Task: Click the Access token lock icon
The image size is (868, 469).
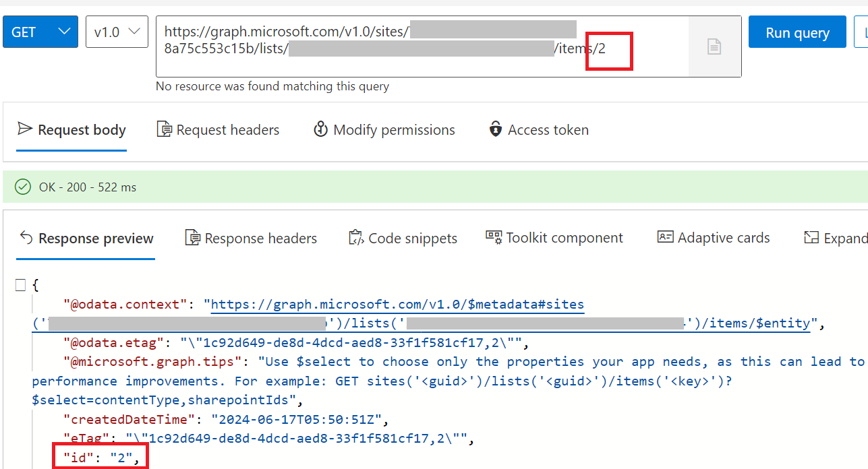Action: pyautogui.click(x=496, y=129)
